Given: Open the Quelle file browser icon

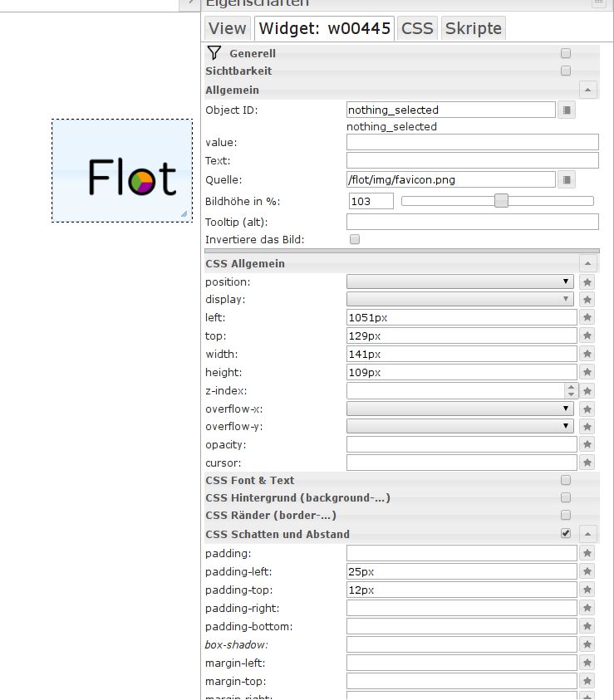Looking at the screenshot, I should pos(566,179).
